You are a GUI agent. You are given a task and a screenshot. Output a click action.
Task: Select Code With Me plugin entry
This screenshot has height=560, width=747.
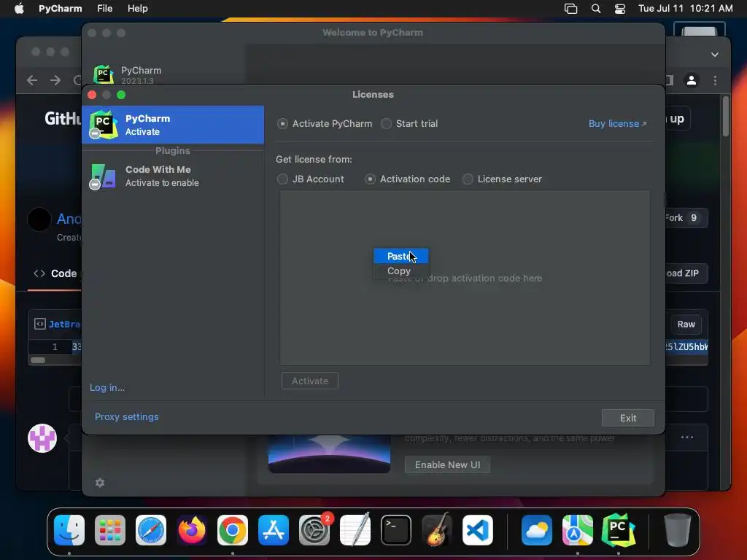pyautogui.click(x=173, y=176)
